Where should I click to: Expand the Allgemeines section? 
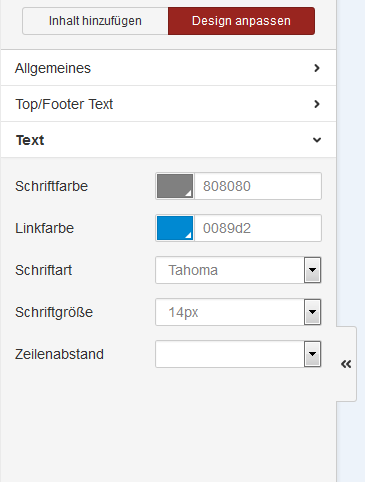168,68
